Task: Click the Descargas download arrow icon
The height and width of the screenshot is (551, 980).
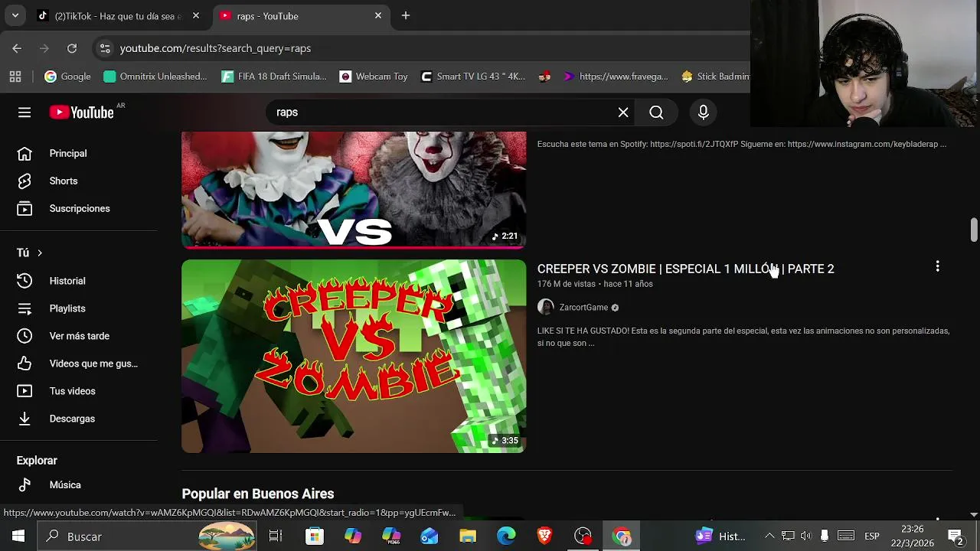Action: click(x=24, y=419)
